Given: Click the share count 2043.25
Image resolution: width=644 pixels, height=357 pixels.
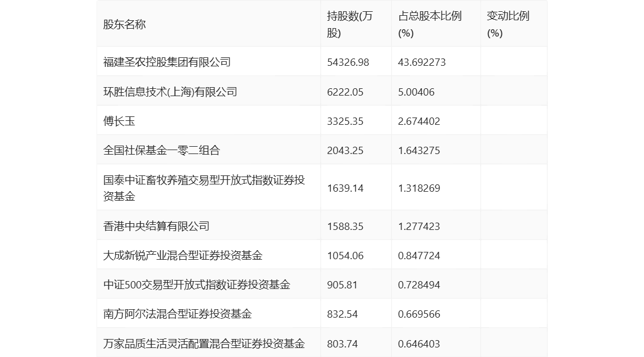Looking at the screenshot, I should click(345, 151).
